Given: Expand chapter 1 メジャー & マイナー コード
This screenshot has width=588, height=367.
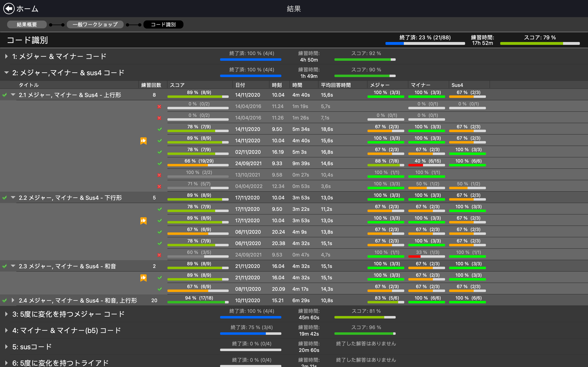Looking at the screenshot, I should [7, 56].
